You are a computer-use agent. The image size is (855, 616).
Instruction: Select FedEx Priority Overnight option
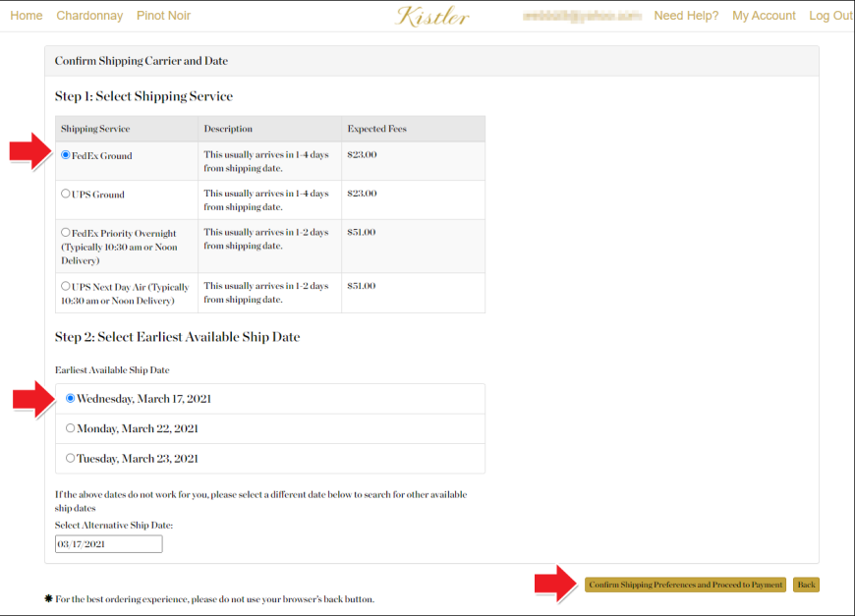click(x=66, y=232)
